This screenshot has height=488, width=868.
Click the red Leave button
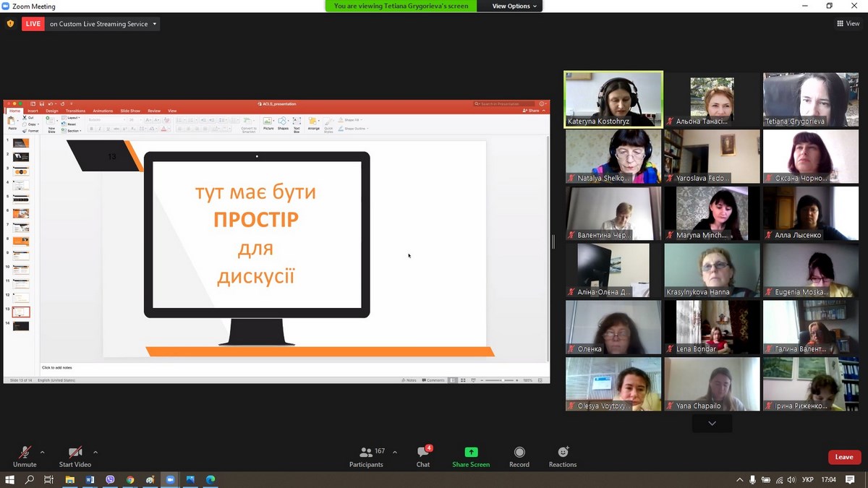pyautogui.click(x=844, y=457)
